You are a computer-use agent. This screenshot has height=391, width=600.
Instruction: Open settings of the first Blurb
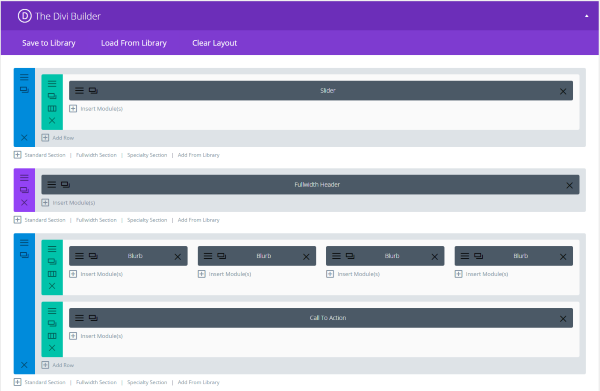79,256
